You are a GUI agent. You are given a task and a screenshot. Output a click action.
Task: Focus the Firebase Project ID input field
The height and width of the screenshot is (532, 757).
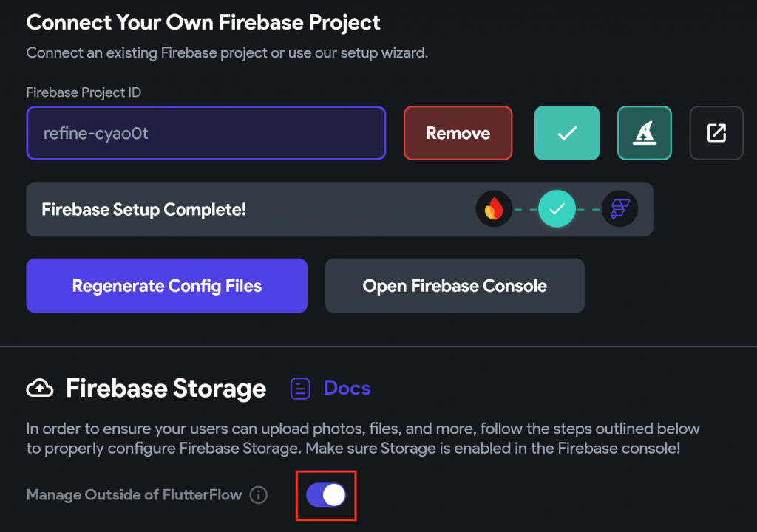point(206,134)
